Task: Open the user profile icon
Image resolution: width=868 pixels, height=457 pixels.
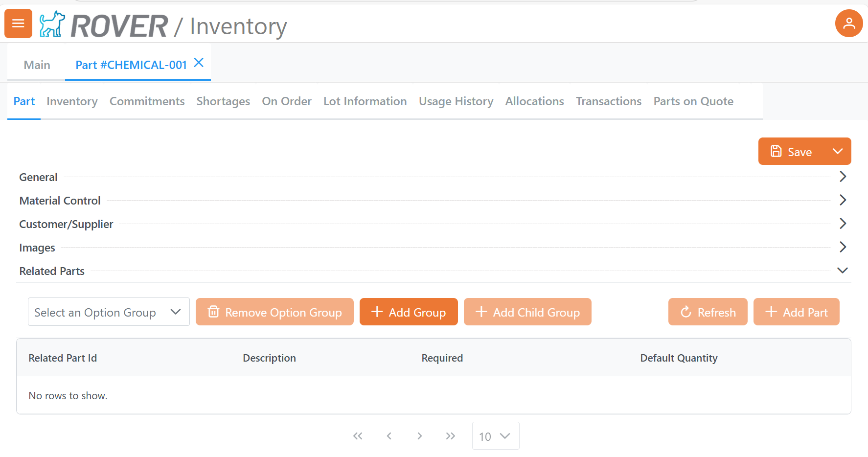Action: pos(848,23)
